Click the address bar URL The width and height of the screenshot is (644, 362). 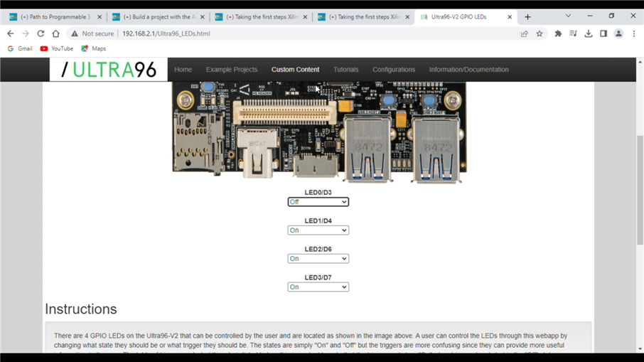166,33
